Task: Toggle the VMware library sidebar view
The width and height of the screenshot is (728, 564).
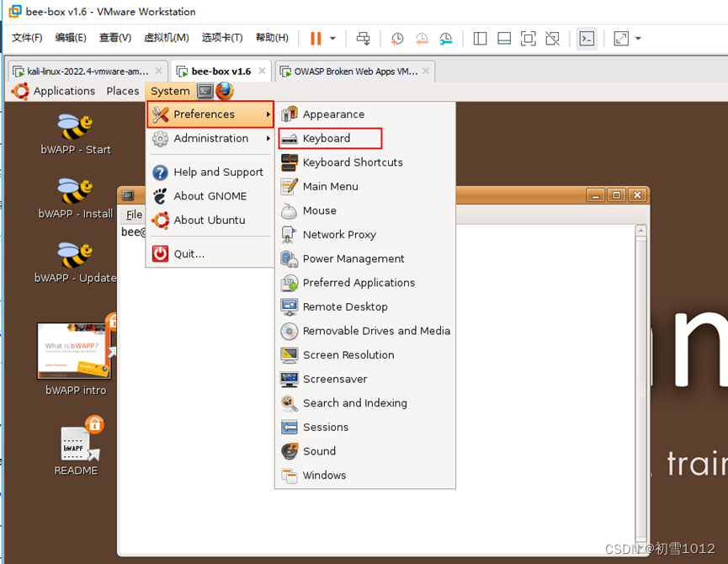Action: point(480,39)
